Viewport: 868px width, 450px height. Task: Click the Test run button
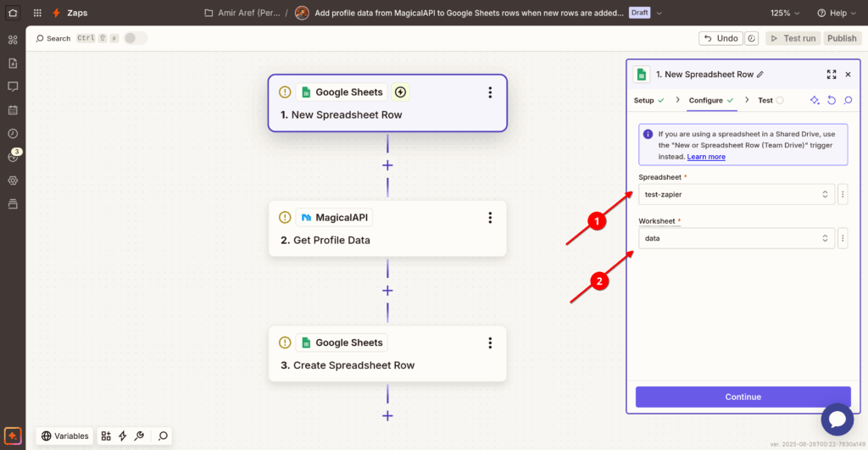(793, 38)
